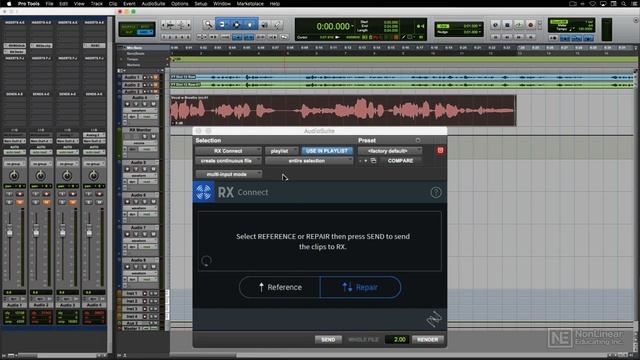Click the RENDER button
640x360 pixels.
pos(427,340)
